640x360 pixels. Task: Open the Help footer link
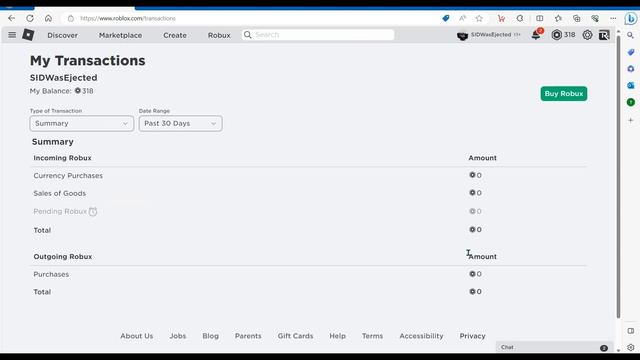click(x=337, y=336)
